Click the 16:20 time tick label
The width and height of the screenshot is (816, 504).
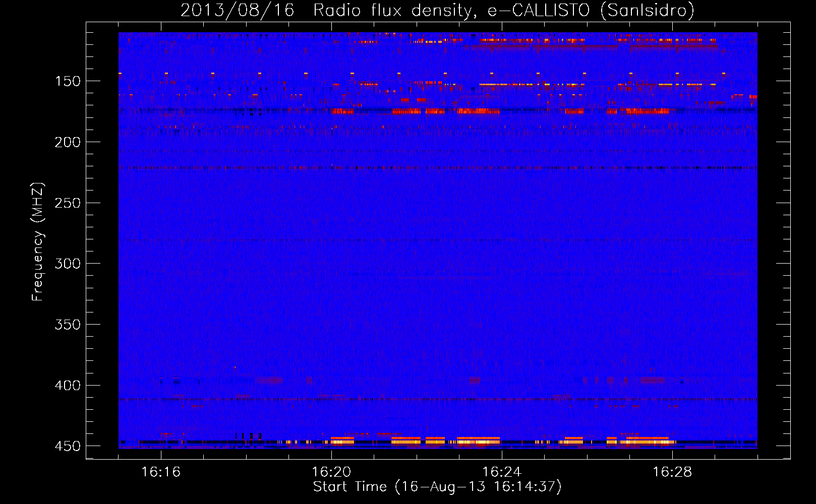331,472
